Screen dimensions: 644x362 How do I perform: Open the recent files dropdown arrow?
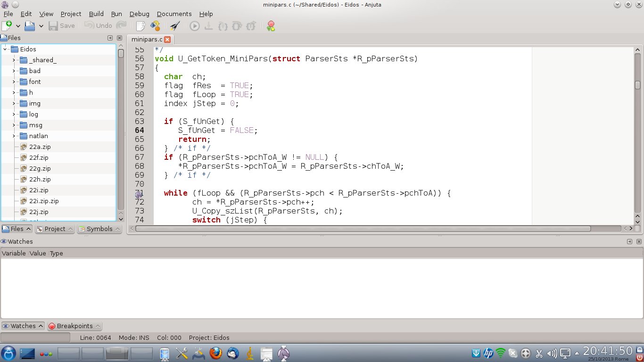[x=41, y=26]
